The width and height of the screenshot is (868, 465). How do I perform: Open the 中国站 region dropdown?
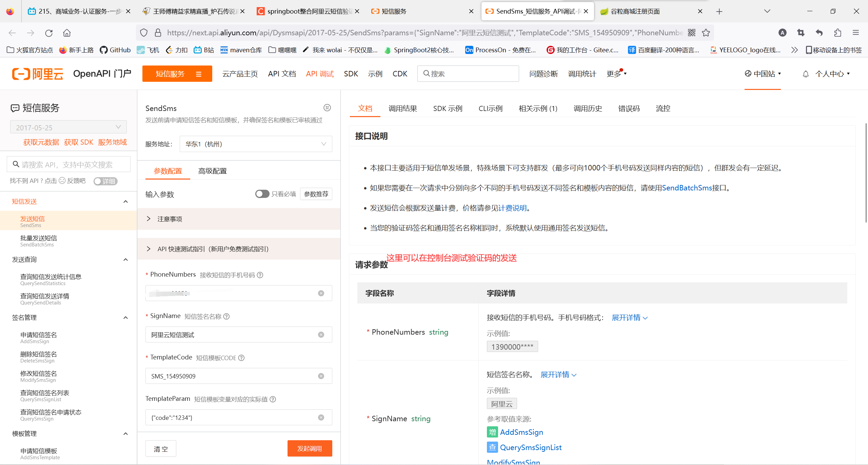point(763,74)
